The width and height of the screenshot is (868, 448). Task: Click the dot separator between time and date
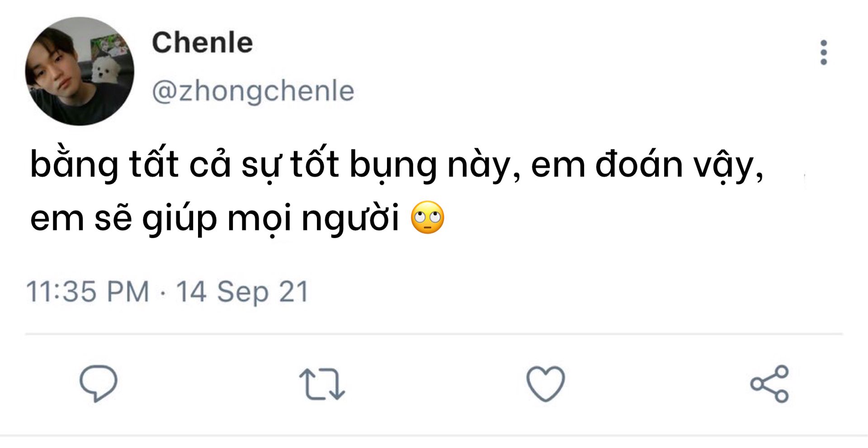click(x=163, y=293)
